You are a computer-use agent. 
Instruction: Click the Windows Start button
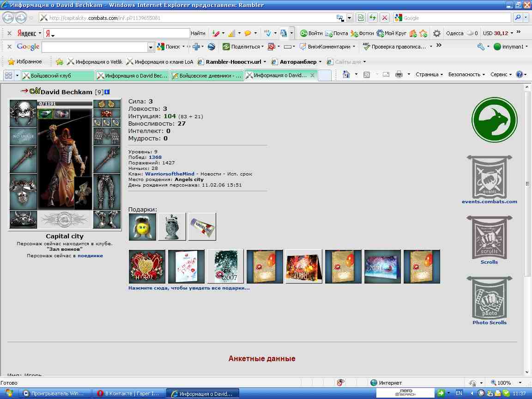coord(8,393)
